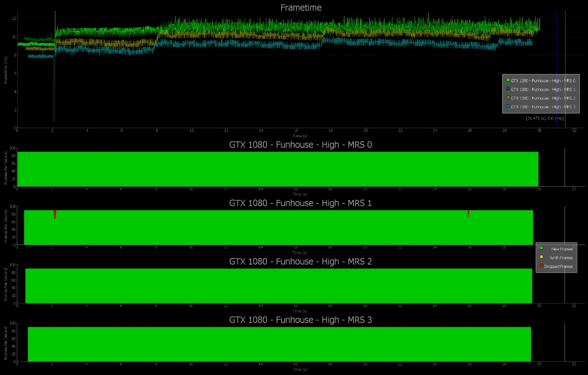
Task: Toggle the Dropped Frames legend item
Action: (x=558, y=266)
